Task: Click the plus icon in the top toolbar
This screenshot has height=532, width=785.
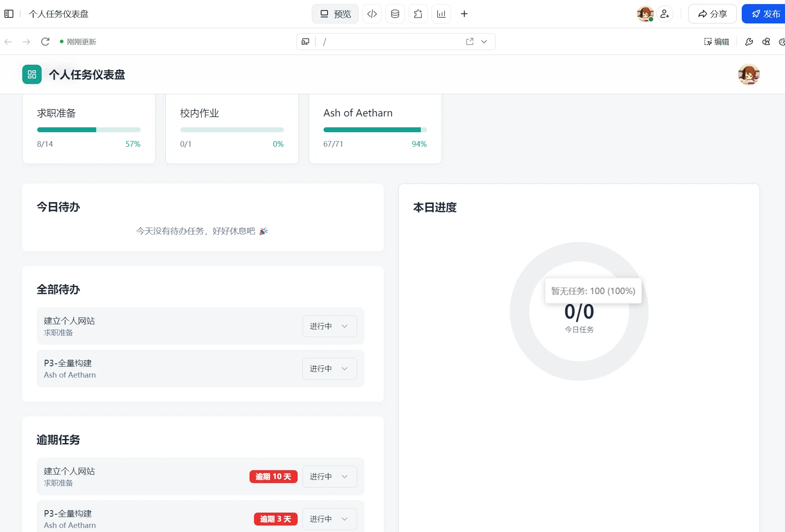Action: coord(464,14)
